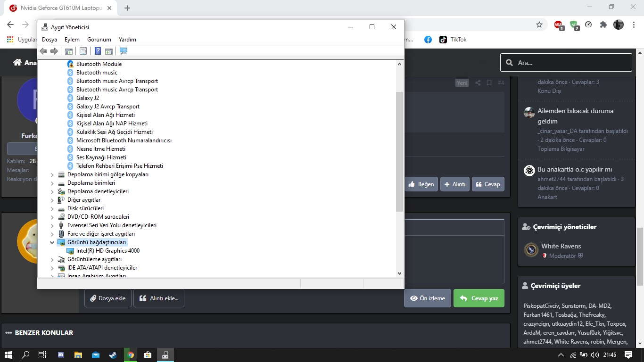Open the thread Ailemden bıkacak duruma geldim

[576, 116]
